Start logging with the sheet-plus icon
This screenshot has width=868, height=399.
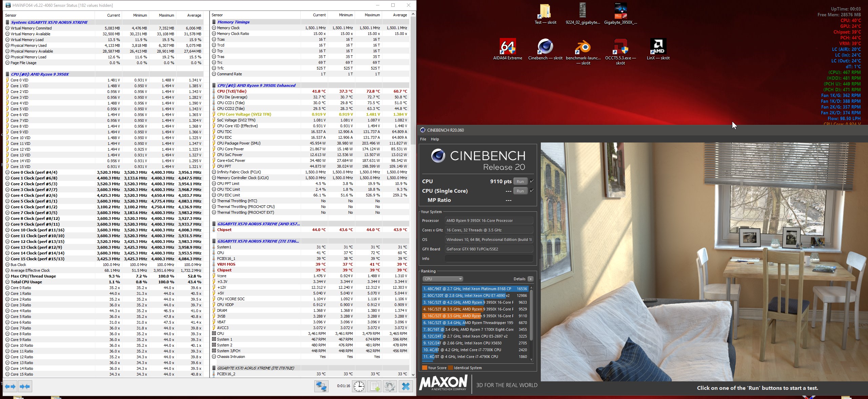375,386
